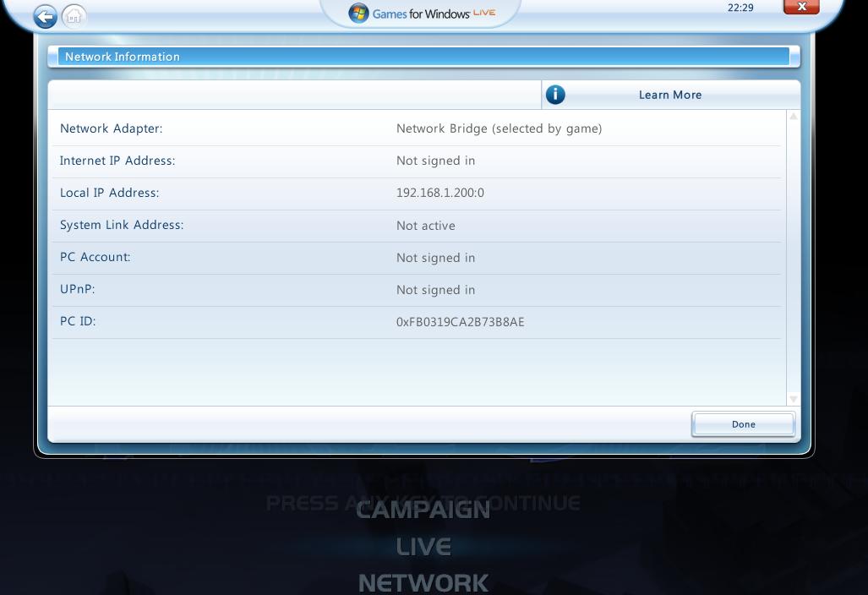Click the Not active value
The image size is (868, 595).
pos(426,226)
